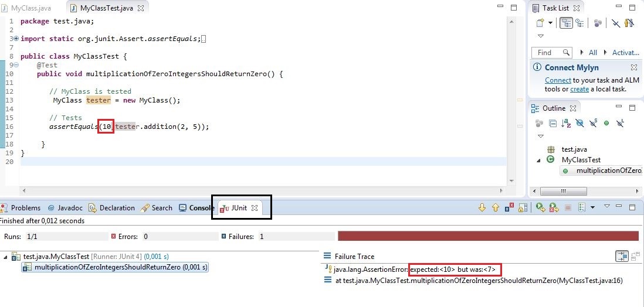Open JUnit Test Run History icon
Screen dimensions: 644x307
click(582, 207)
